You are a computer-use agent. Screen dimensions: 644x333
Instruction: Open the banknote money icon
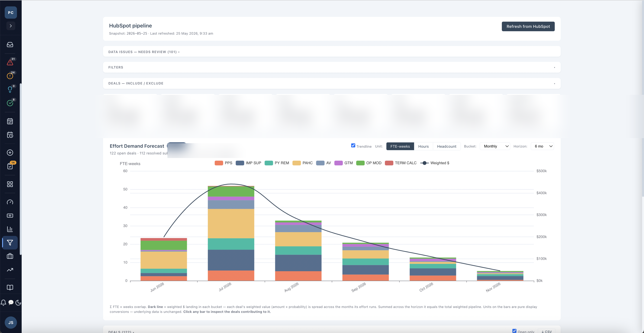(10, 216)
